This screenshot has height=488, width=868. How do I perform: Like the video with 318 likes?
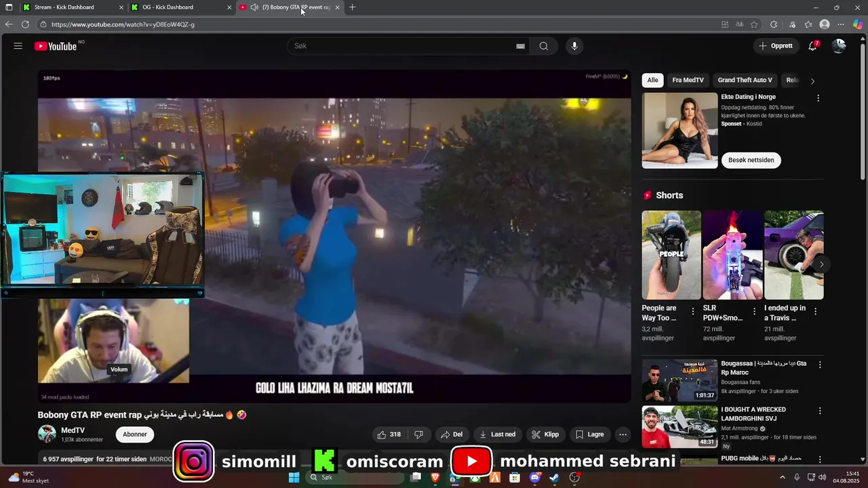[x=389, y=434]
